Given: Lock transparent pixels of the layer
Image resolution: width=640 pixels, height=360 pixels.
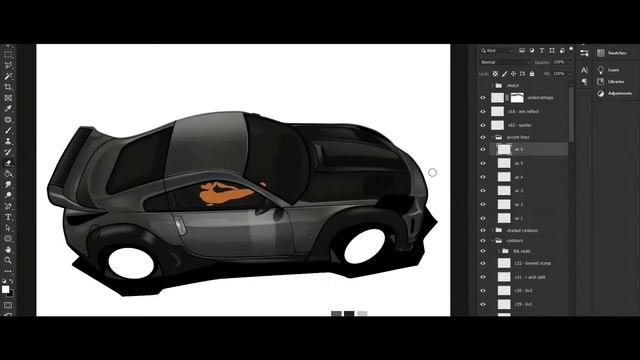Looking at the screenshot, I should (x=495, y=74).
